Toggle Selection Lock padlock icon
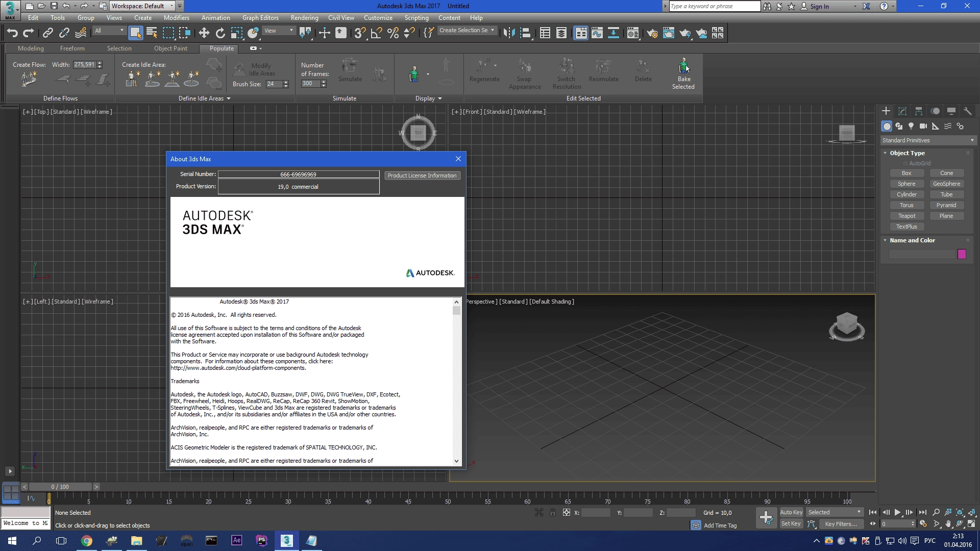Viewport: 980px width, 551px height. coord(553,512)
